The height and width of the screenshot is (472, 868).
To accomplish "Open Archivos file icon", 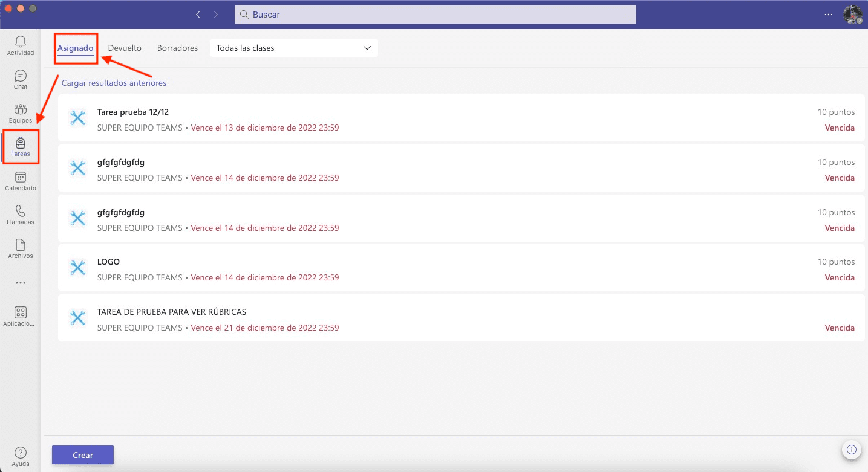I will [21, 245].
